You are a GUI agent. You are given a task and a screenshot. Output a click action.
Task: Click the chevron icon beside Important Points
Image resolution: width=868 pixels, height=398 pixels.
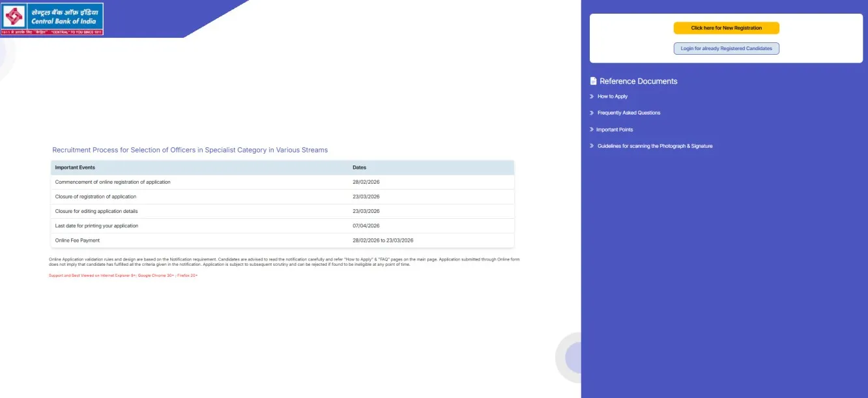coord(592,130)
